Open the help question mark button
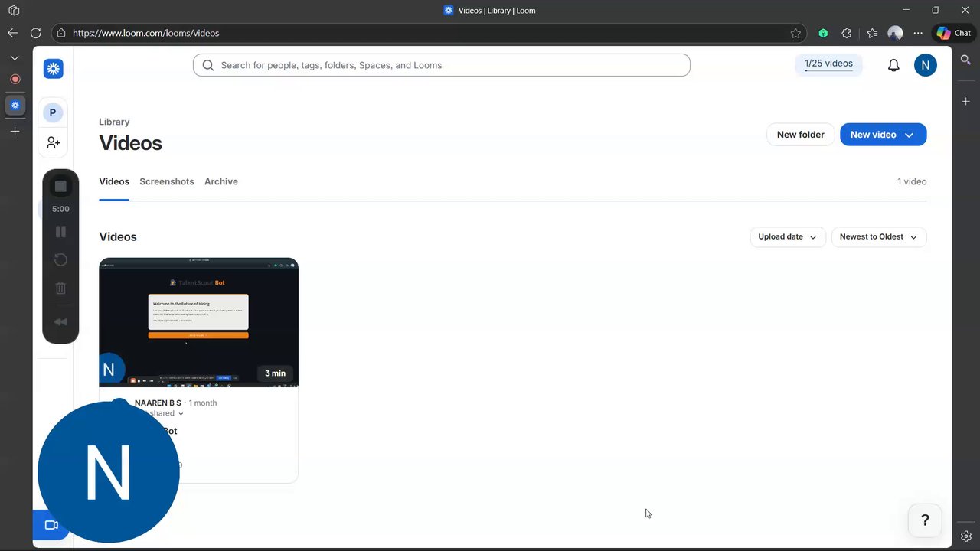980x551 pixels. coord(925,520)
